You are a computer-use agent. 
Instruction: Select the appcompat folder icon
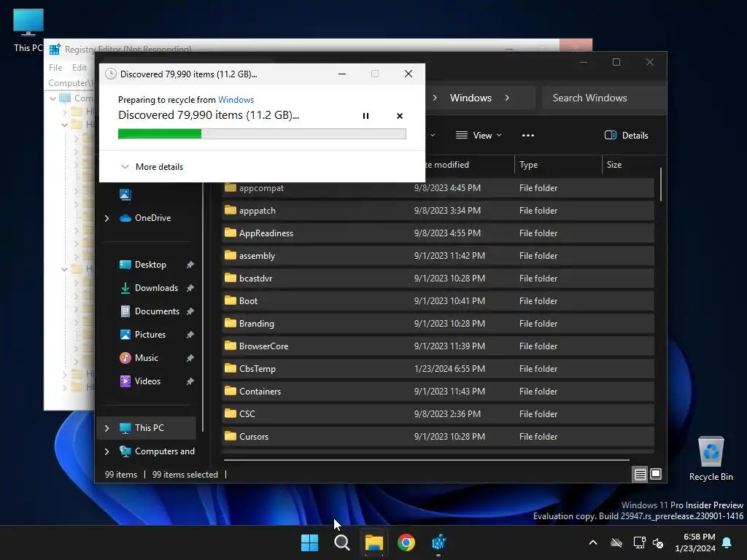tap(231, 187)
